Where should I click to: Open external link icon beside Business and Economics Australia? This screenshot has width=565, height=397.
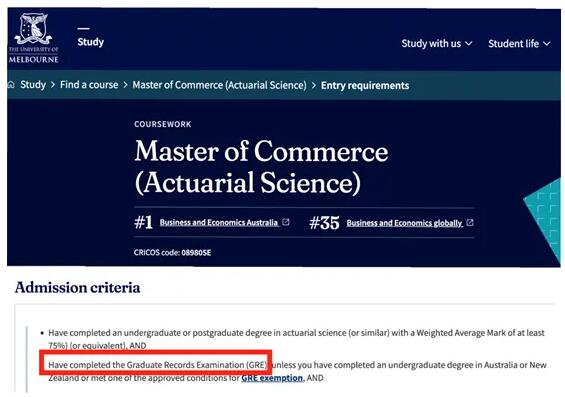click(x=286, y=222)
